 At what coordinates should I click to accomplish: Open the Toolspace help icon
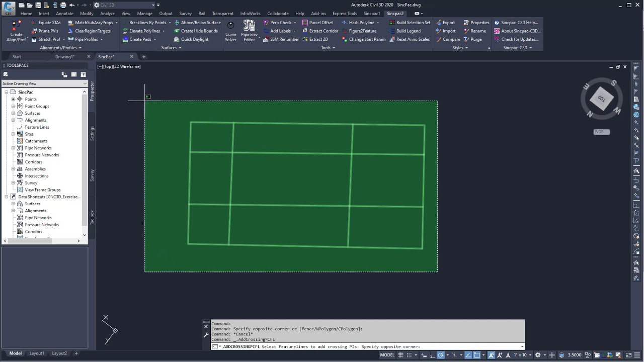[84, 74]
